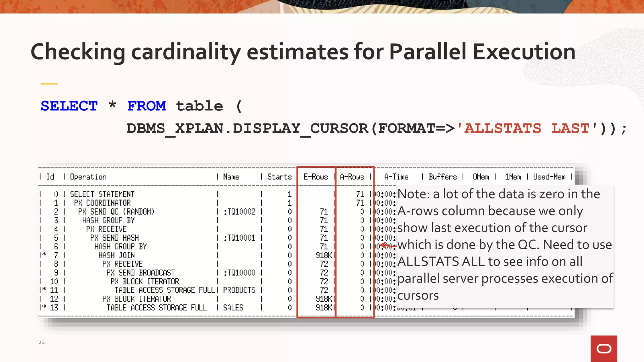Viewport: 644px width, 362px height.
Task: Click the HASH JOIN operation row
Action: pyautogui.click(x=116, y=255)
